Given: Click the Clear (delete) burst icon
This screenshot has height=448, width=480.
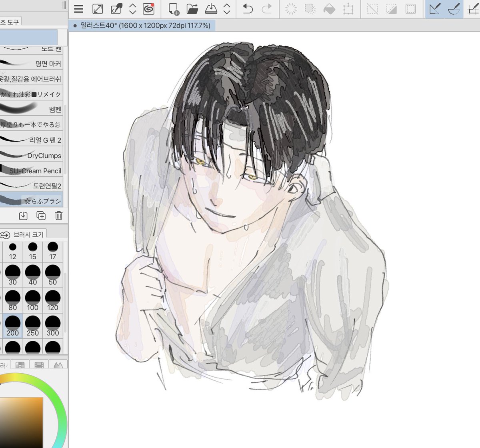Looking at the screenshot, I should pyautogui.click(x=291, y=9).
